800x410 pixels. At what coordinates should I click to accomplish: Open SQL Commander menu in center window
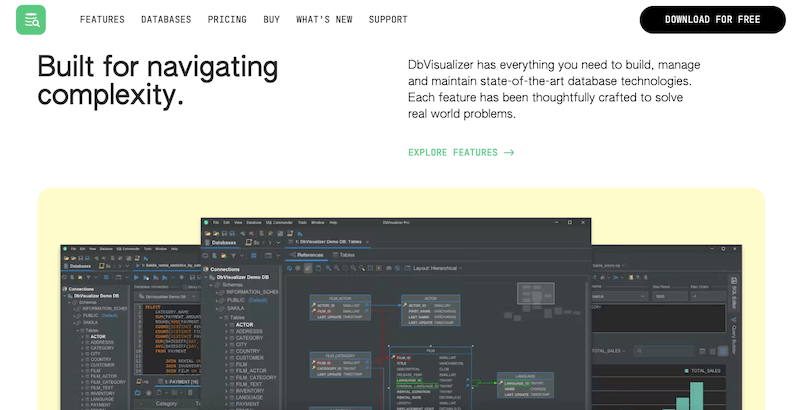(279, 222)
